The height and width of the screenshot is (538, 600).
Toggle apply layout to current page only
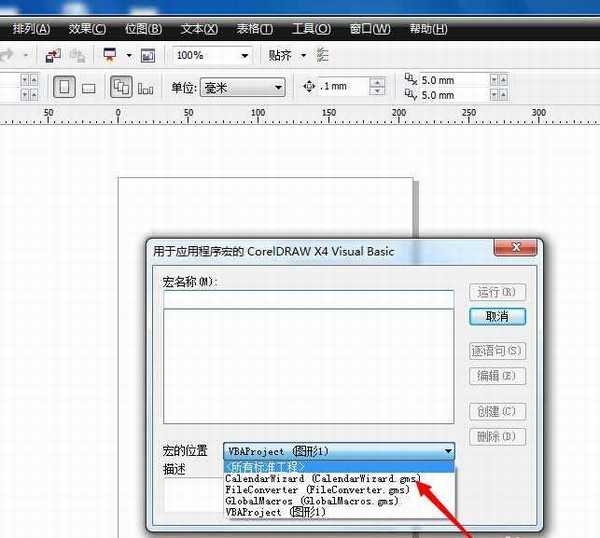(146, 88)
